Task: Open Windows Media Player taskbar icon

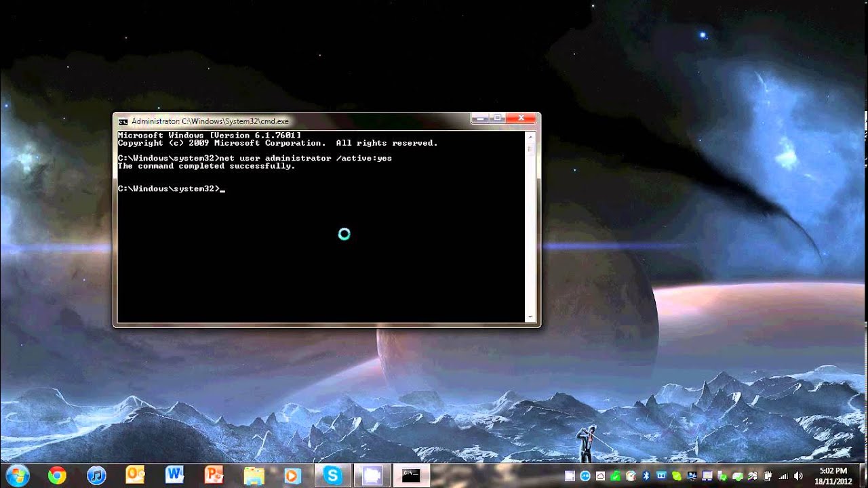Action: [292, 476]
